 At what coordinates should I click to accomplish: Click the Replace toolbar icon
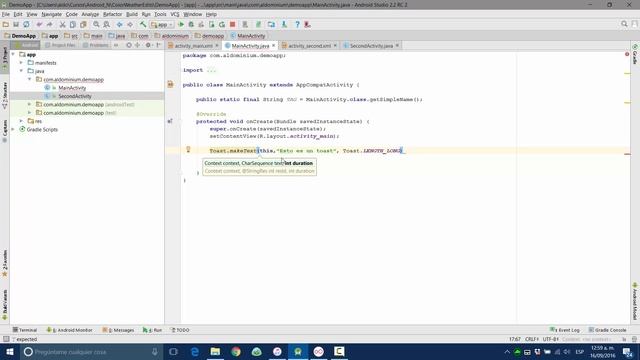[107, 24]
